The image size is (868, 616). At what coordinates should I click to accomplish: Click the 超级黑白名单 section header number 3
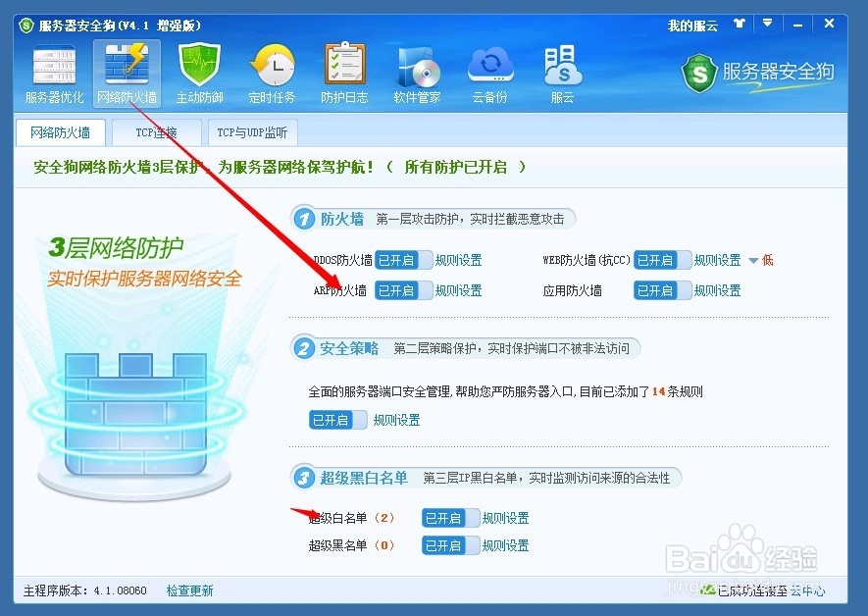pos(303,478)
